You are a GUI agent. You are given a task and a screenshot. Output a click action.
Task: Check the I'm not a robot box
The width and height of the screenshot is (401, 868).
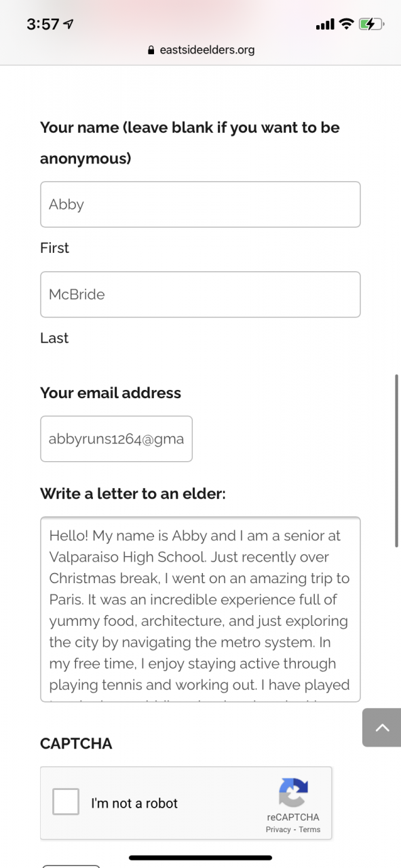66,802
